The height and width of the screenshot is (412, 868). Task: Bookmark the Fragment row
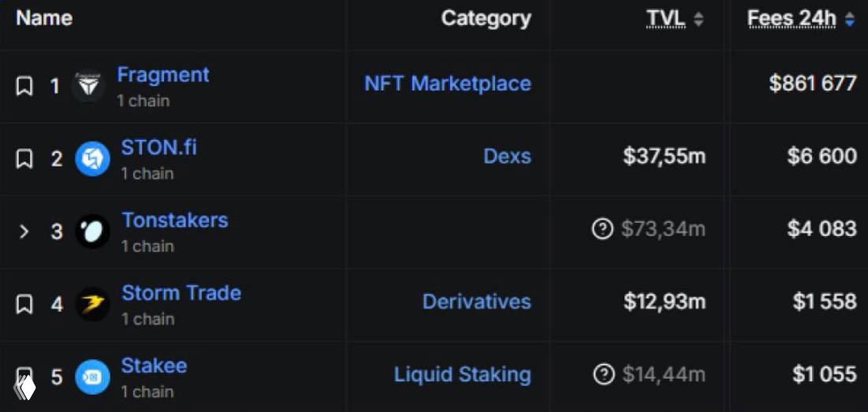tap(24, 86)
